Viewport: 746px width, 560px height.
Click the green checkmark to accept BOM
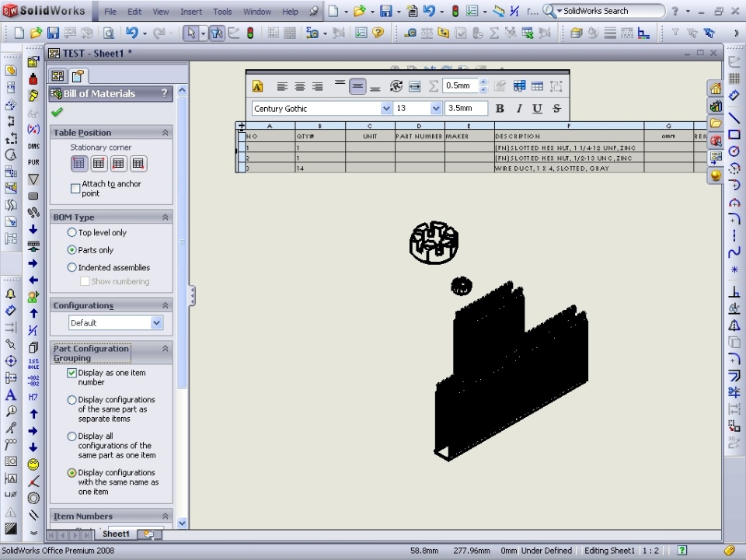click(57, 112)
